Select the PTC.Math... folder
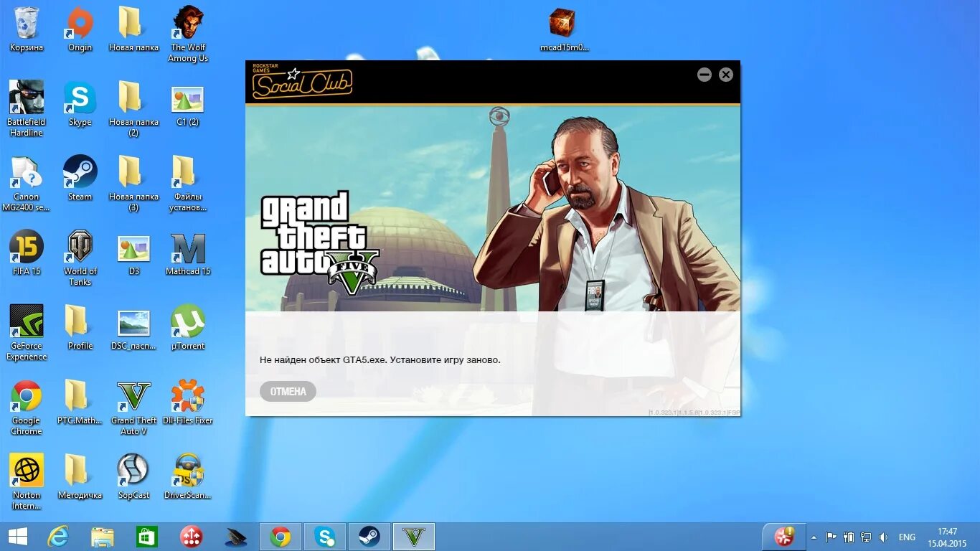 click(x=80, y=402)
